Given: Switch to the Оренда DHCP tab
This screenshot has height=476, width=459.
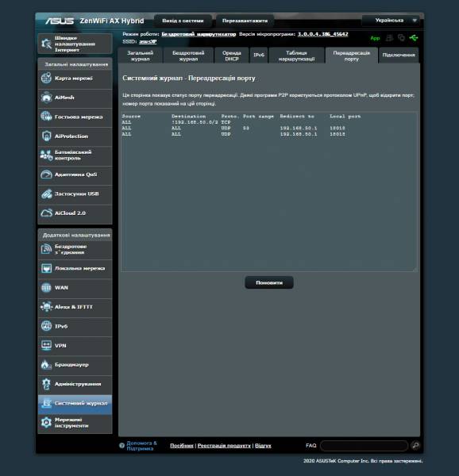Looking at the screenshot, I should click(231, 56).
